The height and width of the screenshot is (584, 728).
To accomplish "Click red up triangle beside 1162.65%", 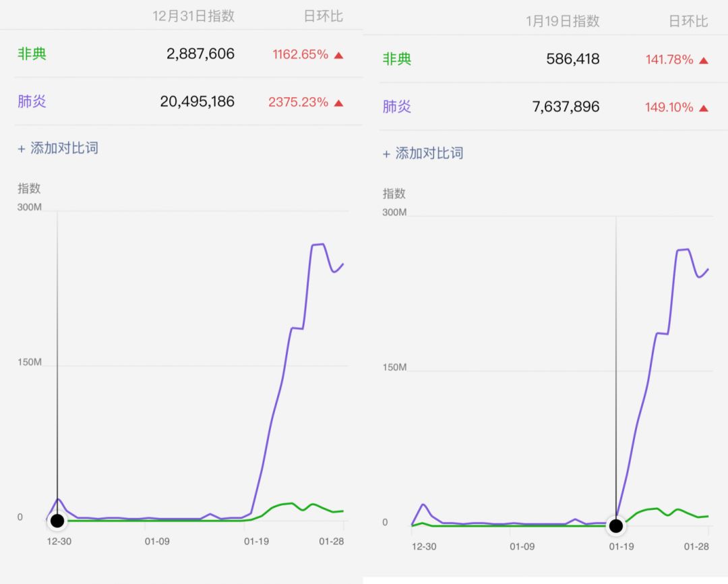I will point(338,55).
